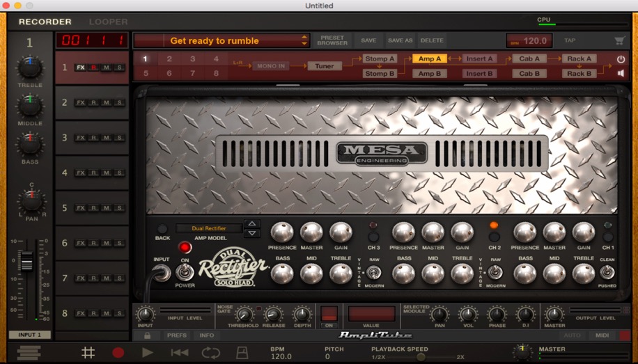Viewport: 638px width, 364px height.
Task: Click the CH 1 Master knob
Action: pos(554,232)
